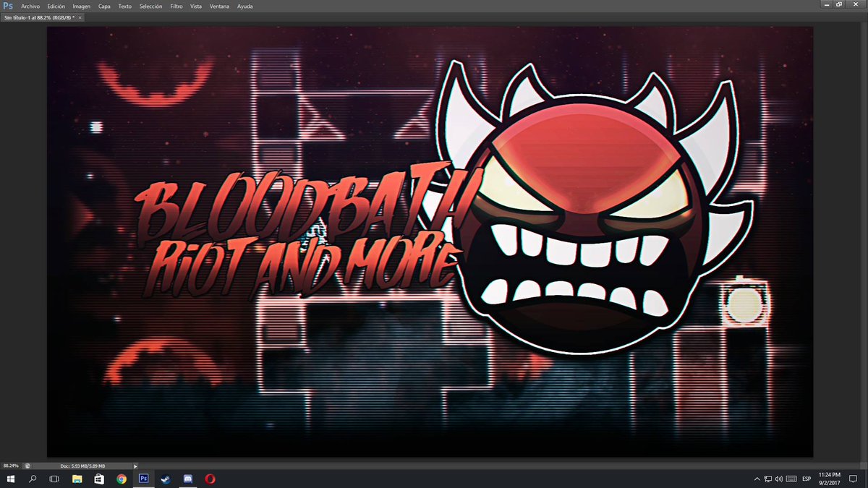This screenshot has height=488, width=868.
Task: Open the Archivo menu
Action: click(30, 6)
